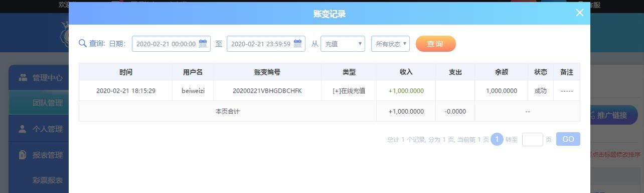The image size is (644, 193).
Task: Click the end date input field
Action: 266,44
